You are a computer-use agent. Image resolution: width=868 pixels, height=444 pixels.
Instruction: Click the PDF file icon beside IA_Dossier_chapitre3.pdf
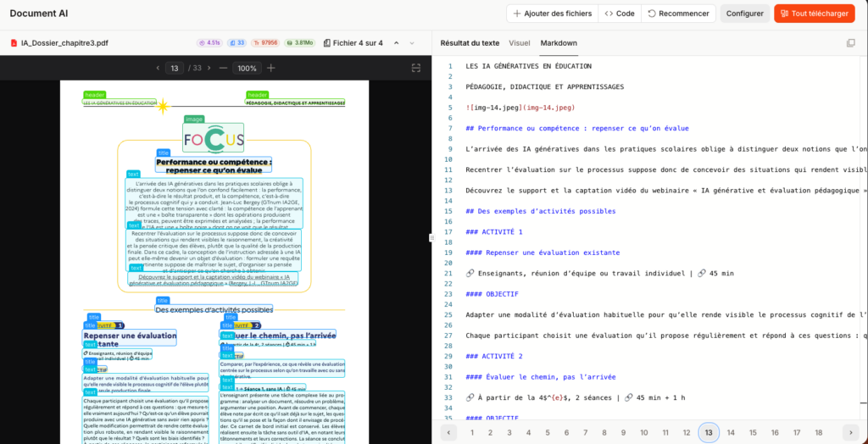pos(14,42)
